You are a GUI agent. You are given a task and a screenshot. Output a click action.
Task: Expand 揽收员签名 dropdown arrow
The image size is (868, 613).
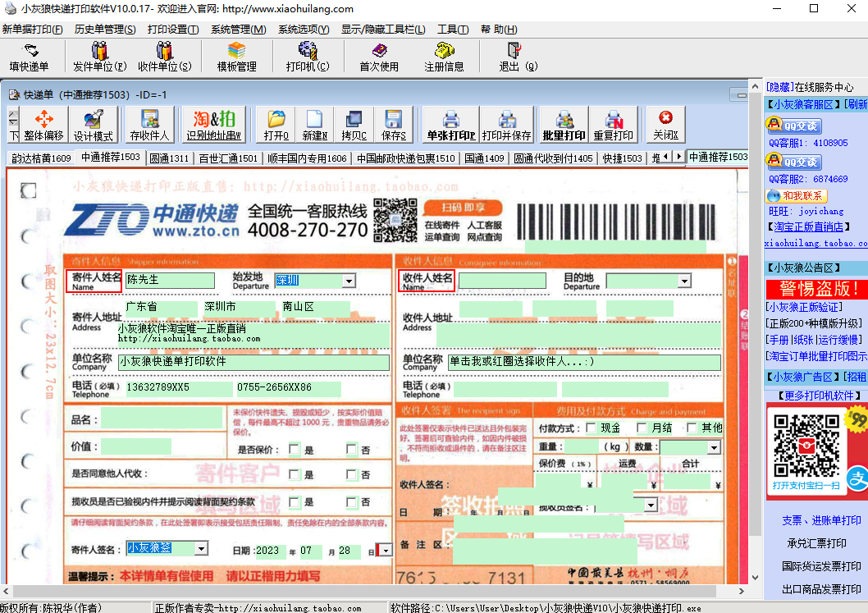click(651, 505)
